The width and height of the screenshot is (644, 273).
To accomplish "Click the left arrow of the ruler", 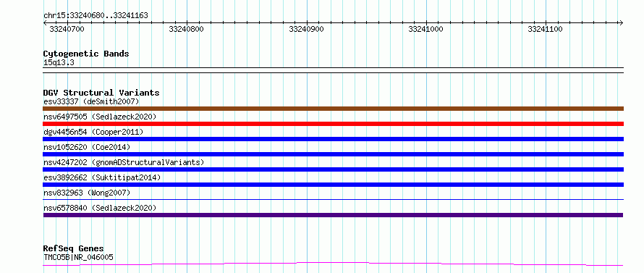I will point(45,23).
